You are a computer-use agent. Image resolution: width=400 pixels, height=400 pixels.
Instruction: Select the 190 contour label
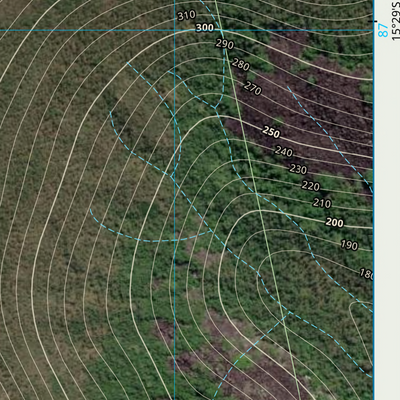349,245
